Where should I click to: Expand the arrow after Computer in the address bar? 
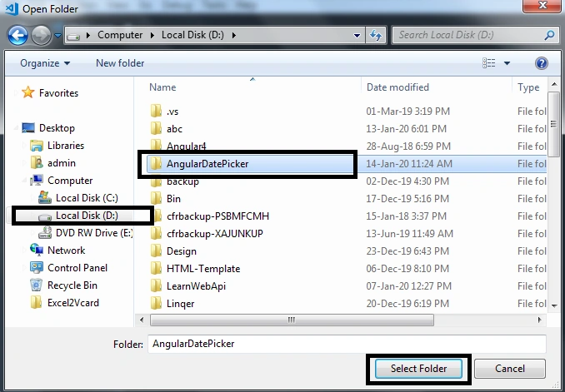[152, 35]
